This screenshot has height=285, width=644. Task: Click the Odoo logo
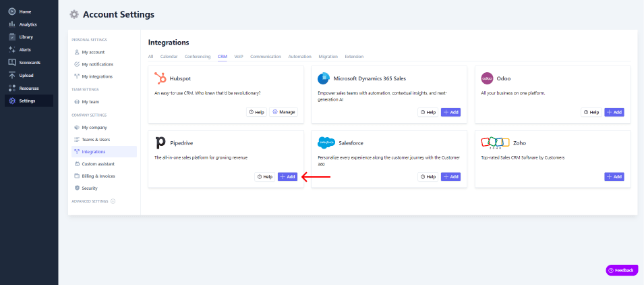pos(487,78)
